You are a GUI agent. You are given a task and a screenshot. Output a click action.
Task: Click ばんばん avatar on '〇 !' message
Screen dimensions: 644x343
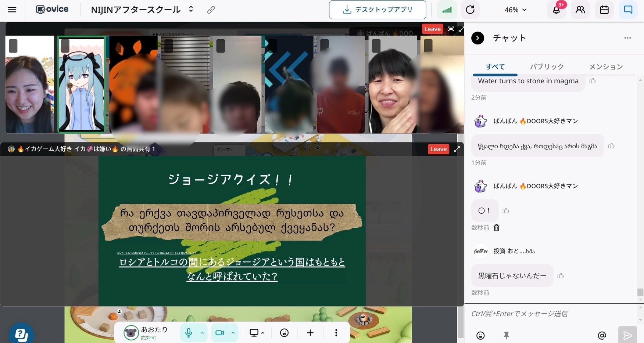coord(480,186)
